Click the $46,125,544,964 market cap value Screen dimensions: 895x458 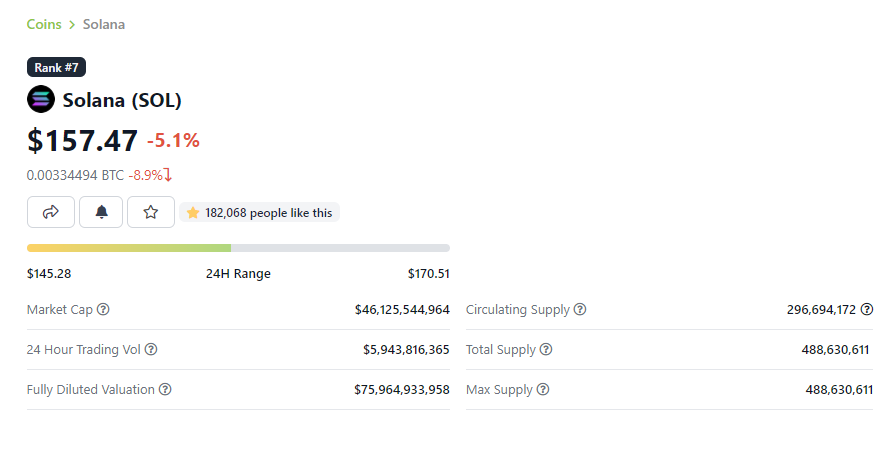[402, 310]
